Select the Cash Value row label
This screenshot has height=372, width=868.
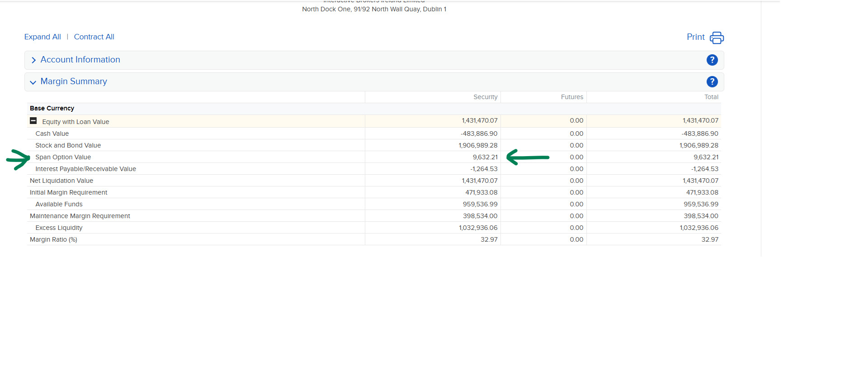(52, 134)
